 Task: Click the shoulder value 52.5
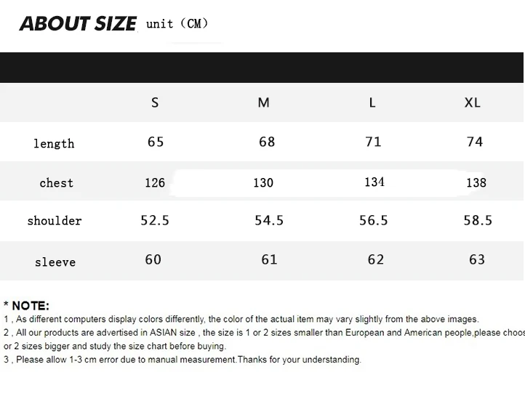pyautogui.click(x=155, y=221)
